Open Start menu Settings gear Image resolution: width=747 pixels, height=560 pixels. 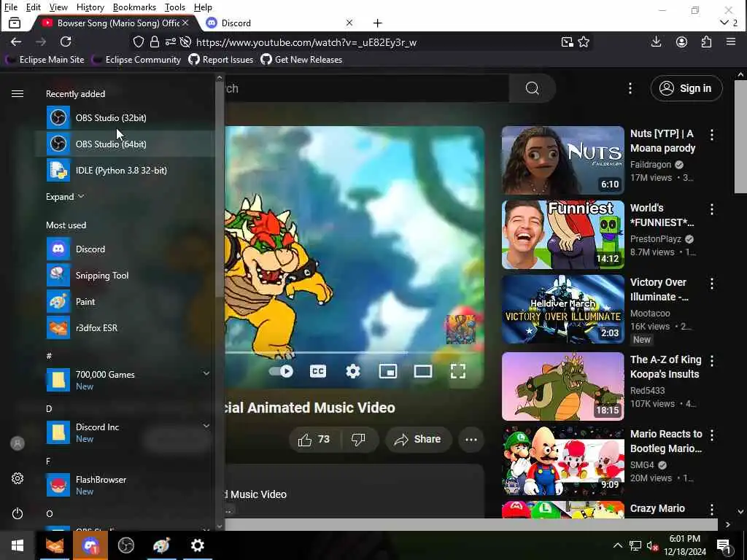pyautogui.click(x=18, y=478)
